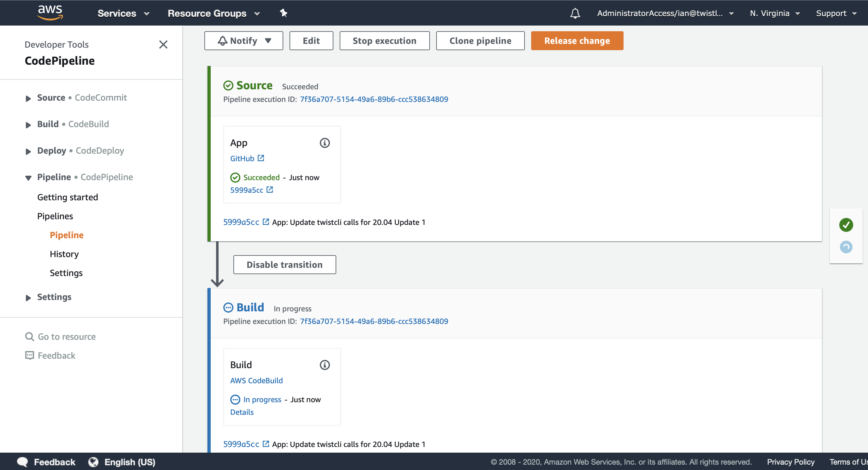868x470 pixels.
Task: Open info icon on the App action card
Action: click(325, 143)
